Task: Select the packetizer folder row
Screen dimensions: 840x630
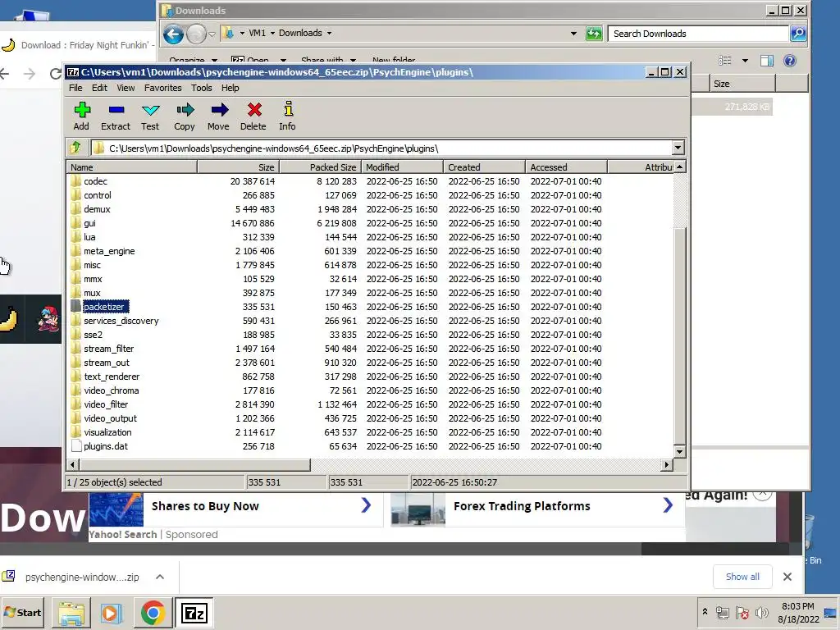Action: (370, 307)
